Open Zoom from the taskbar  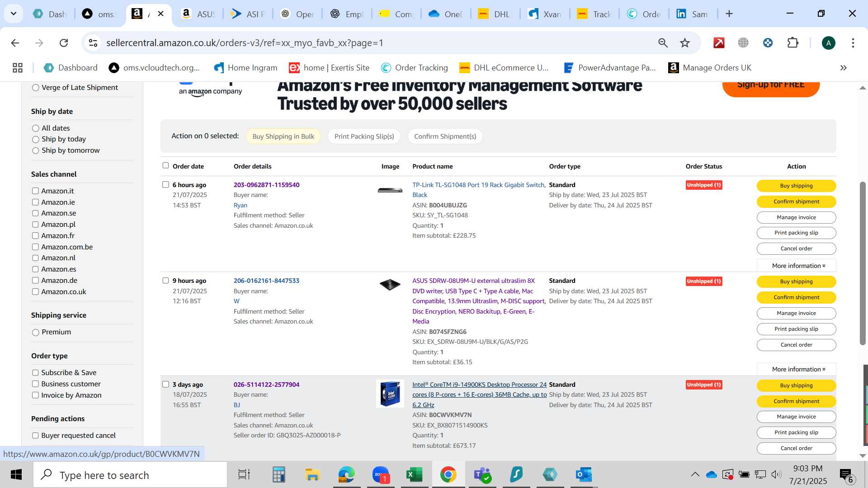click(381, 475)
